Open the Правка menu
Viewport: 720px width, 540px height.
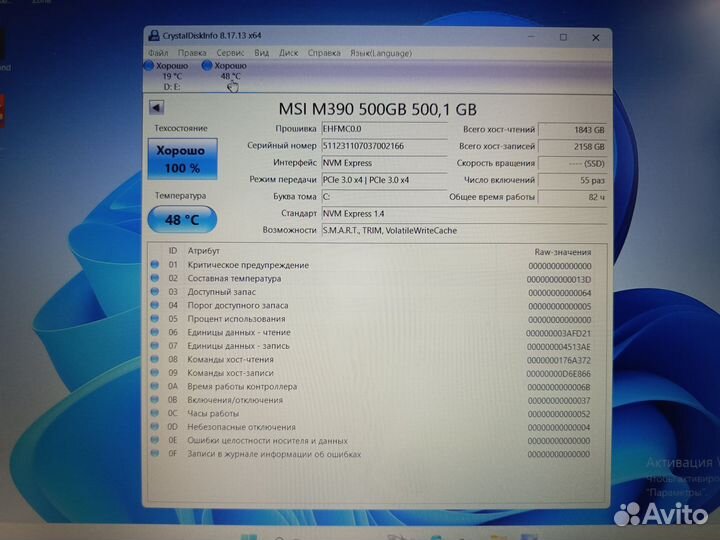[x=192, y=53]
